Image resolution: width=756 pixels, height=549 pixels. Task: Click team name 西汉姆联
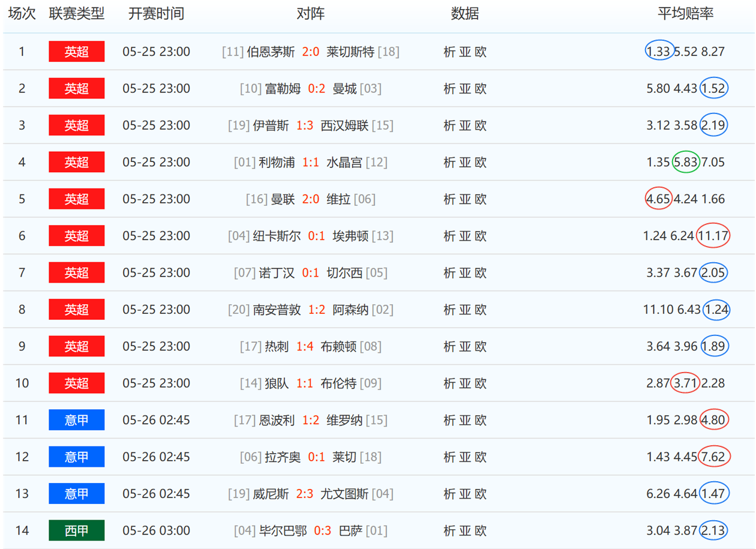pos(344,125)
